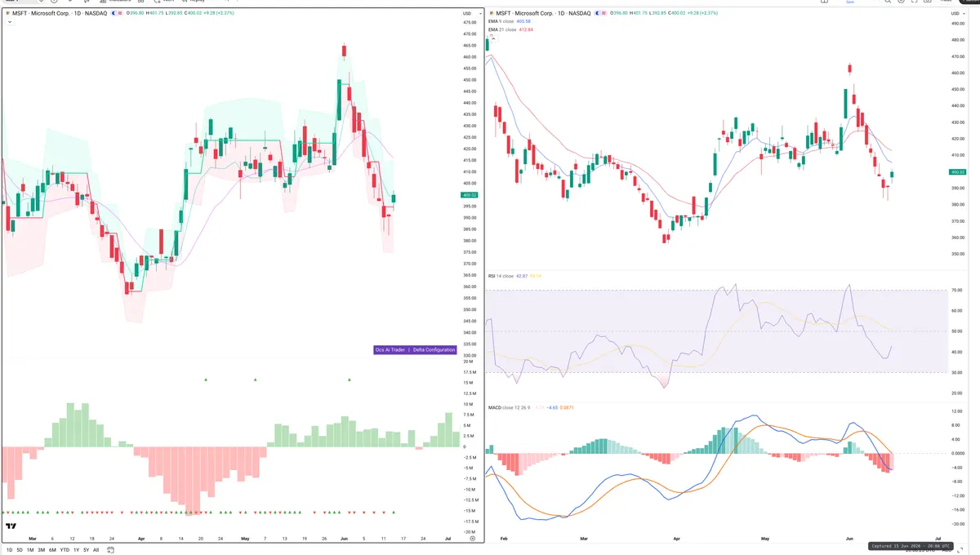Click the 400.02 price label on right chart
The width and height of the screenshot is (980, 555).
[958, 172]
